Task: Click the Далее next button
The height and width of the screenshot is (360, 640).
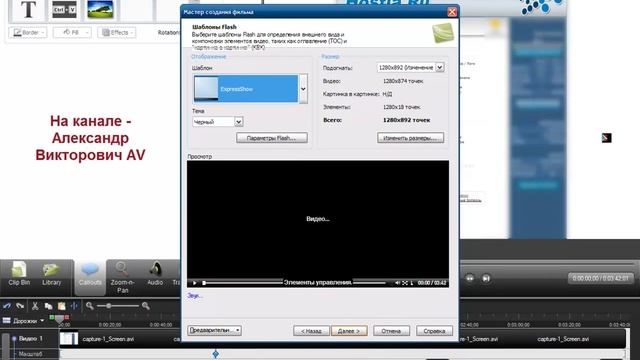Action: (x=349, y=331)
